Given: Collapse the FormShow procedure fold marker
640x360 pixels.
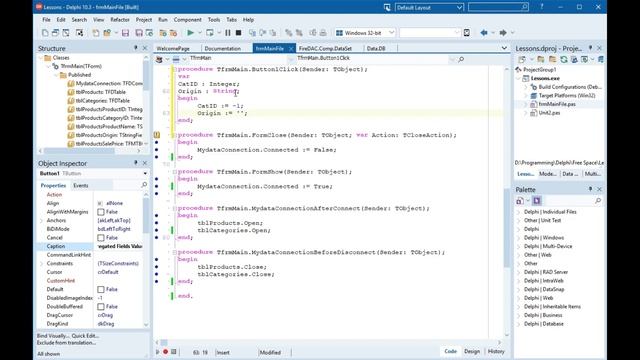Looking at the screenshot, I should click(174, 172).
